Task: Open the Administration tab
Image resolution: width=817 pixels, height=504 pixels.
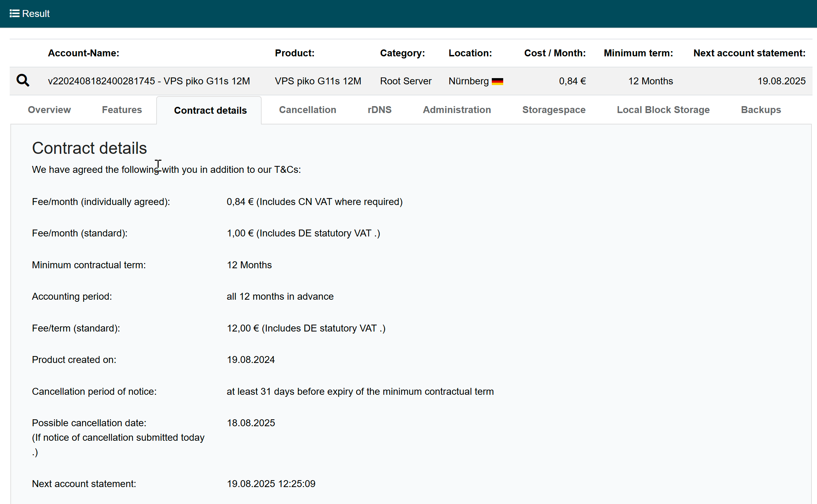Action: pos(457,110)
